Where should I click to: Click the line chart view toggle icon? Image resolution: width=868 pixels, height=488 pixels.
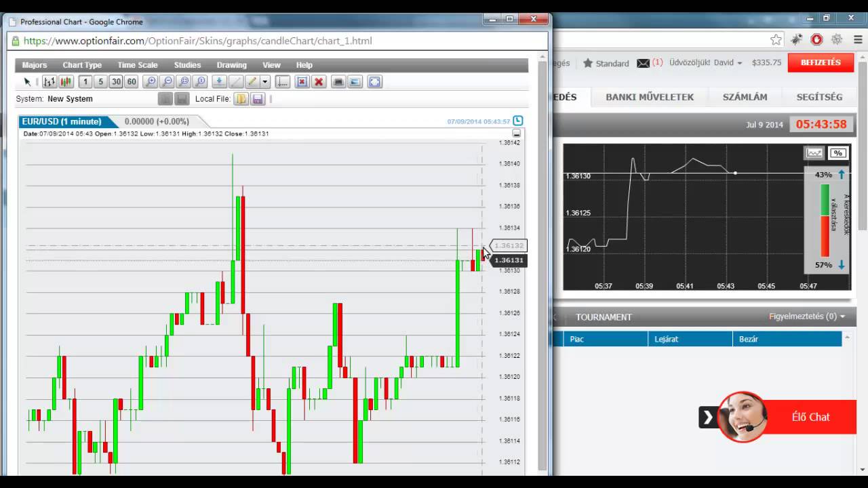(x=814, y=153)
